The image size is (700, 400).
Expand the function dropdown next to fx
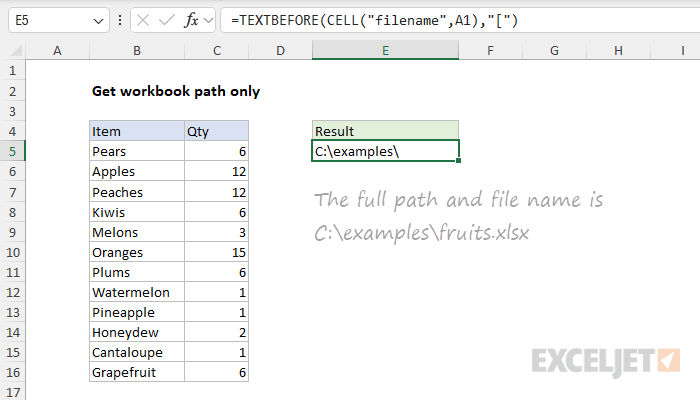click(x=208, y=20)
